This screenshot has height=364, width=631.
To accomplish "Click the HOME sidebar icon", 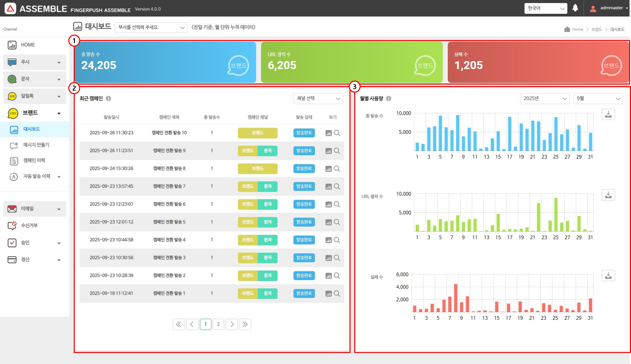I will (12, 45).
